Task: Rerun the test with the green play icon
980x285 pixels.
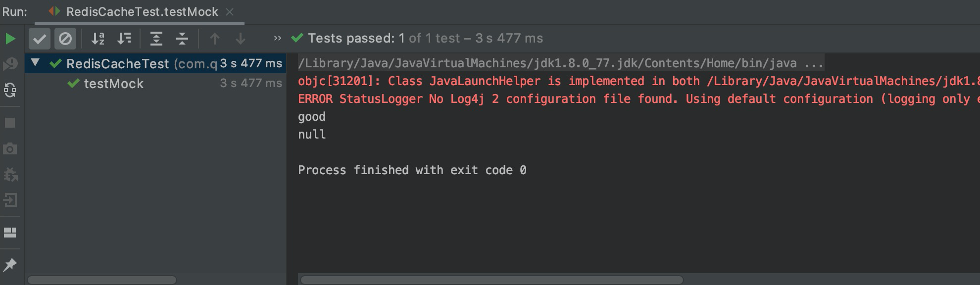Action: pyautogui.click(x=10, y=39)
